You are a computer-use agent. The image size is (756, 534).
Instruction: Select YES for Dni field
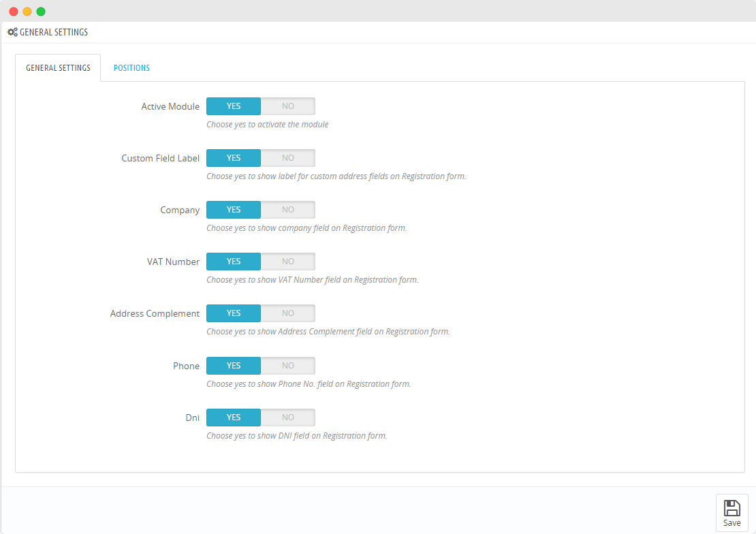(234, 418)
